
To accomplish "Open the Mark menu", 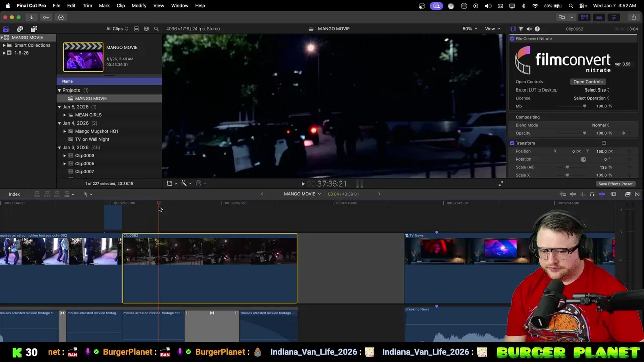I will click(x=104, y=6).
